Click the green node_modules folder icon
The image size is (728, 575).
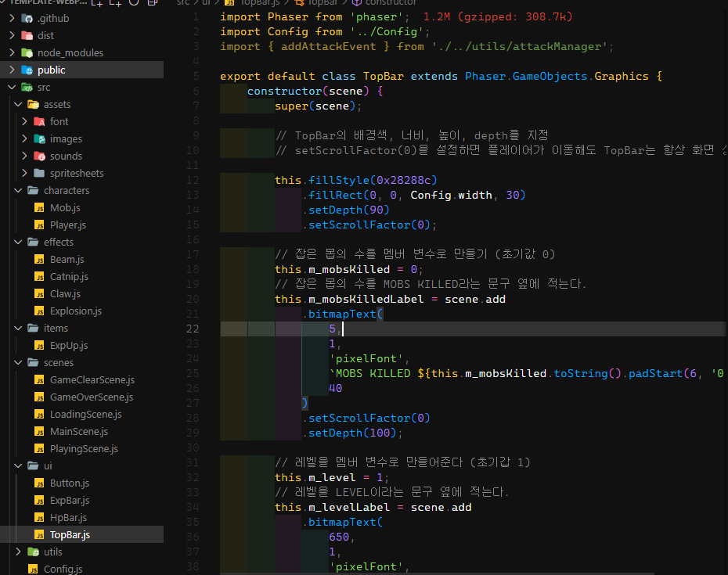27,53
